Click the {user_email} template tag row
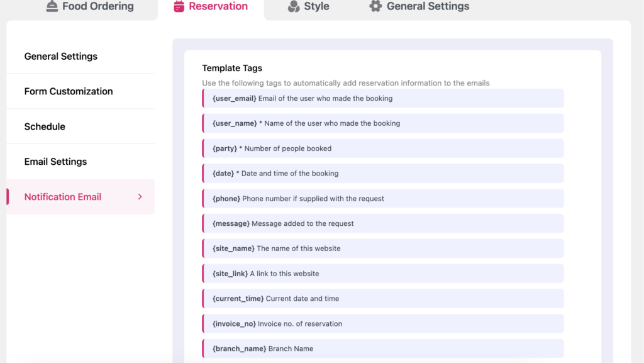 382,98
